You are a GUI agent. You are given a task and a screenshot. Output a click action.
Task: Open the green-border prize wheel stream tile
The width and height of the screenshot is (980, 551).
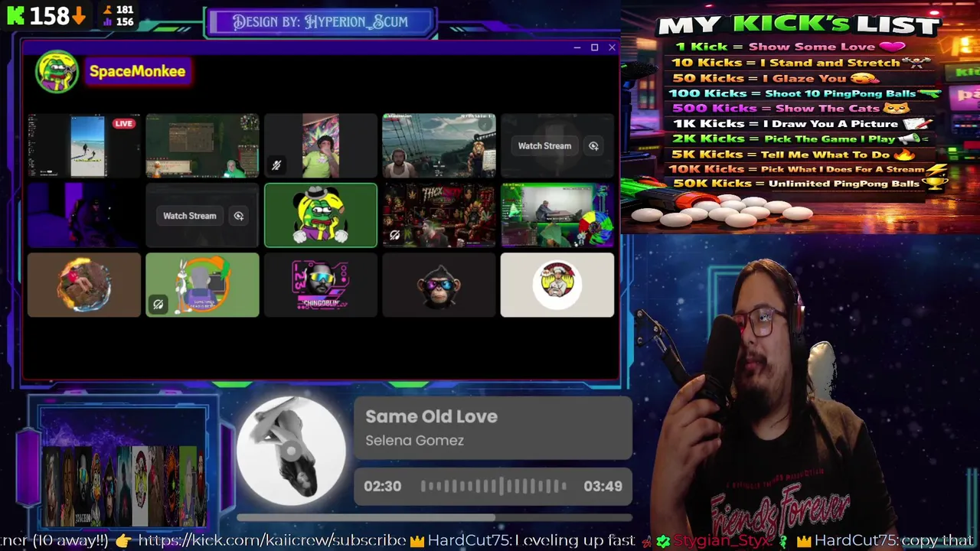[557, 215]
